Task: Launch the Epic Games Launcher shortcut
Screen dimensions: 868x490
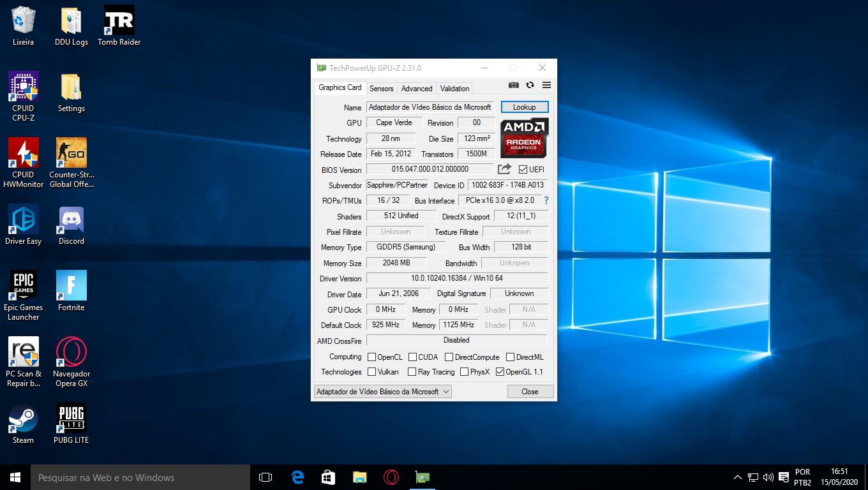Action: pos(23,295)
